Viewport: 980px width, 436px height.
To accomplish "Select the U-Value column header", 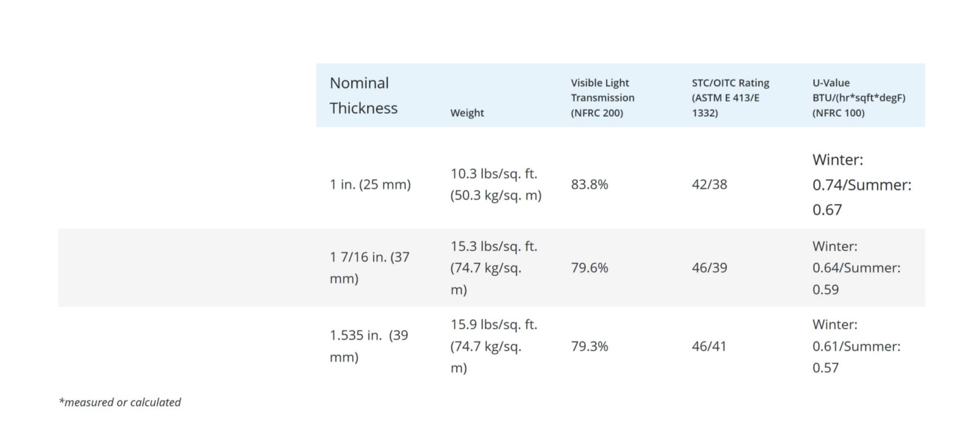I will tap(859, 98).
